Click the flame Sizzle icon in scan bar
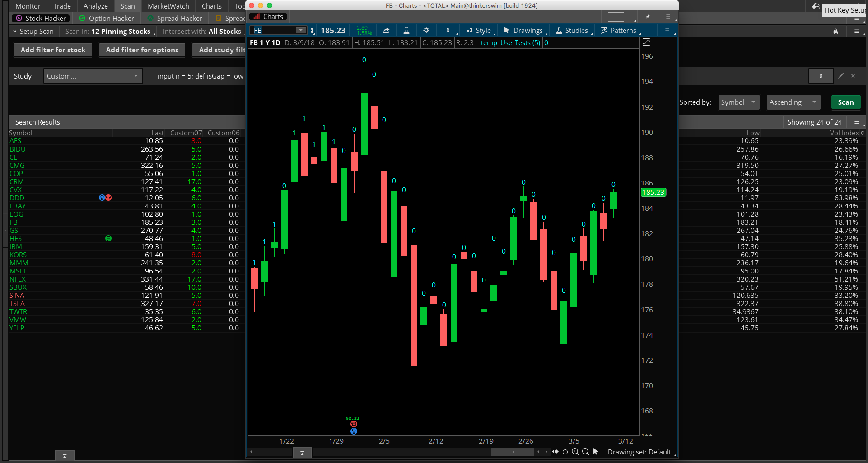The width and height of the screenshot is (868, 463). point(836,31)
